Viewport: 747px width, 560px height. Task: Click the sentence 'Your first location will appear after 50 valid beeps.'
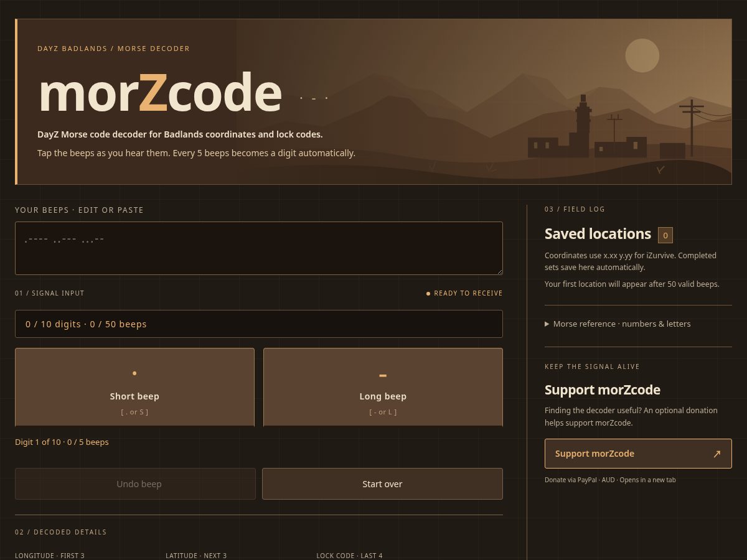click(x=632, y=284)
